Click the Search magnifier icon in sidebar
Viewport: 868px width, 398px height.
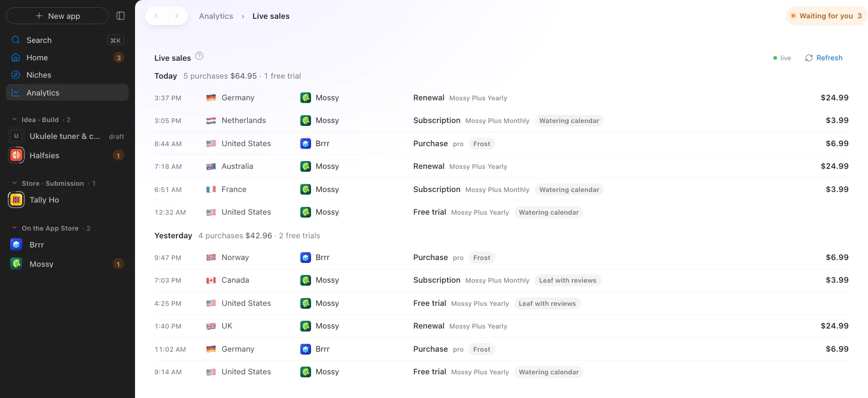16,40
